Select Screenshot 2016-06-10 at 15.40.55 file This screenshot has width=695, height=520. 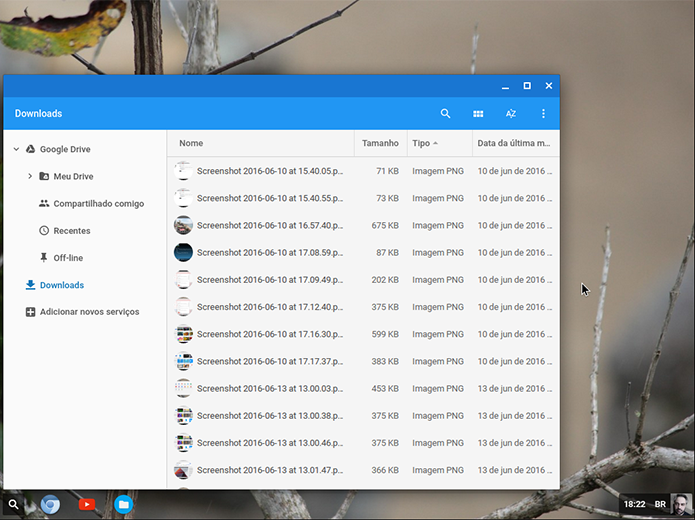[363, 198]
